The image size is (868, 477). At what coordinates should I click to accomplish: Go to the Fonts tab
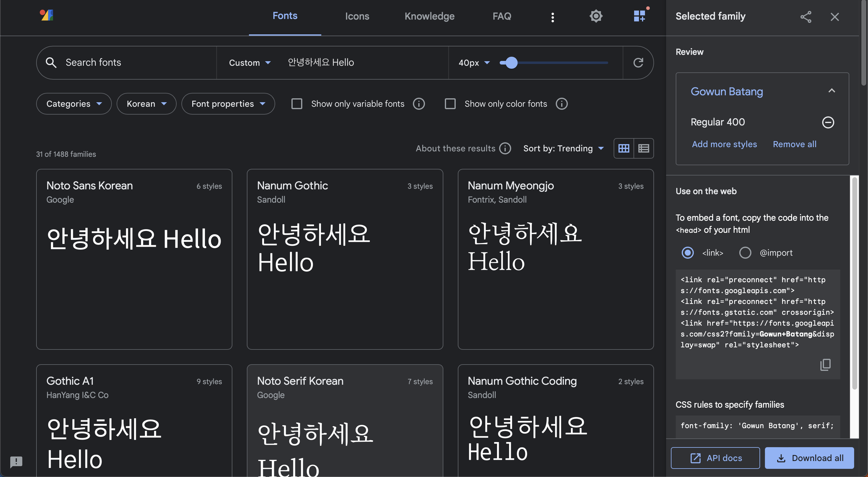[285, 16]
